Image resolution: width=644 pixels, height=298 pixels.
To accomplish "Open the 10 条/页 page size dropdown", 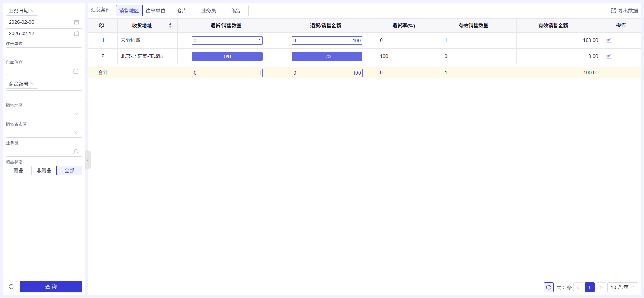I will pos(623,287).
